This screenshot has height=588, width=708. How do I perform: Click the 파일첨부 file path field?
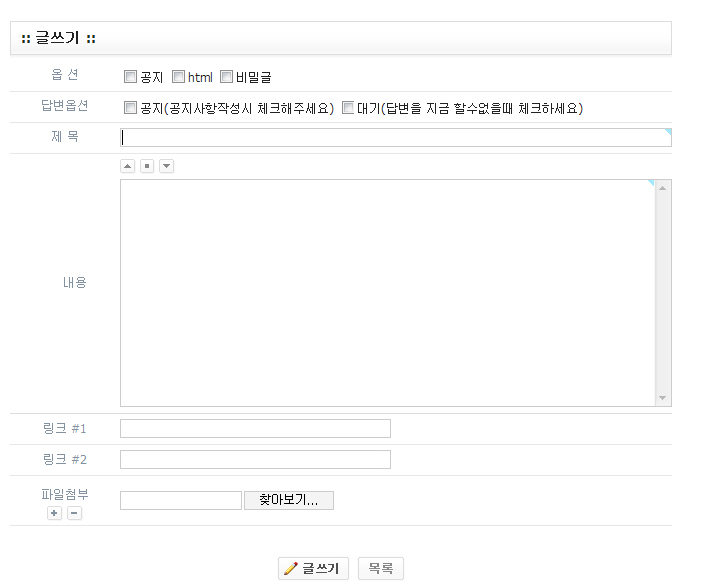pos(181,500)
